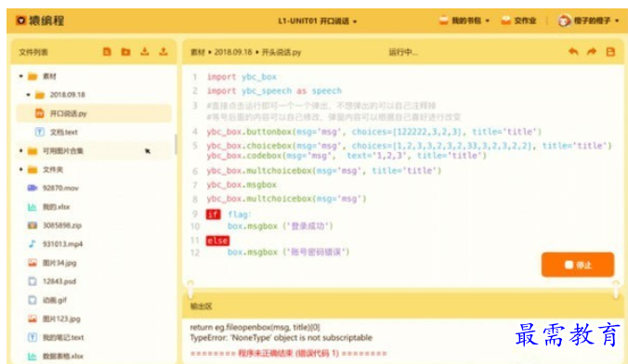The height and width of the screenshot is (364, 628).
Task: Click the 猿编程 logo icon
Action: [20, 20]
